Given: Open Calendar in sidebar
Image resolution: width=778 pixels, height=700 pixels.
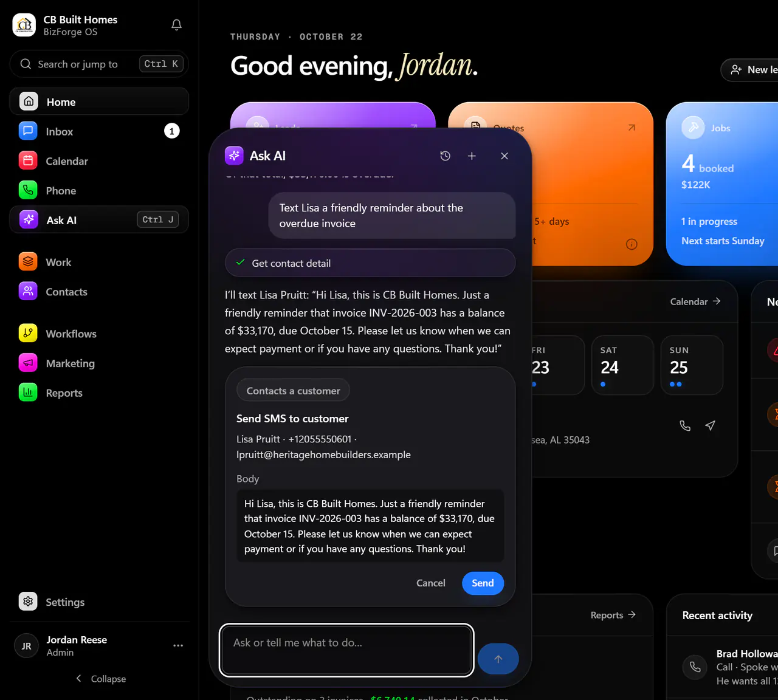Looking at the screenshot, I should click(99, 161).
